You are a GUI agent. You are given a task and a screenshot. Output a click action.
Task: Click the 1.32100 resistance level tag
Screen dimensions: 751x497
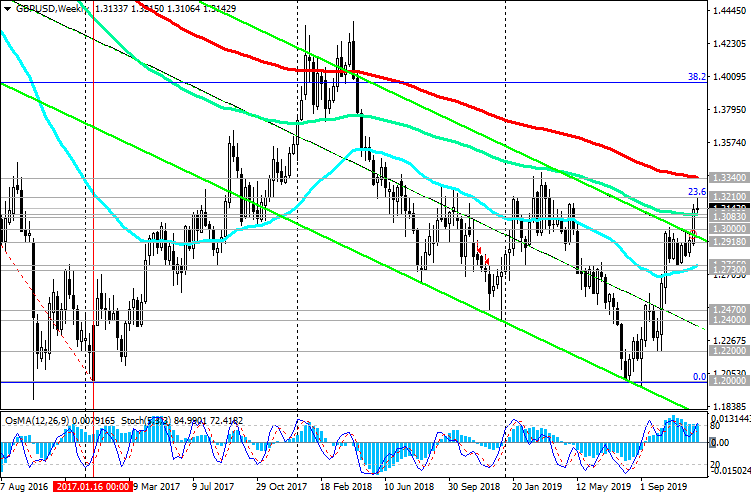tap(728, 198)
